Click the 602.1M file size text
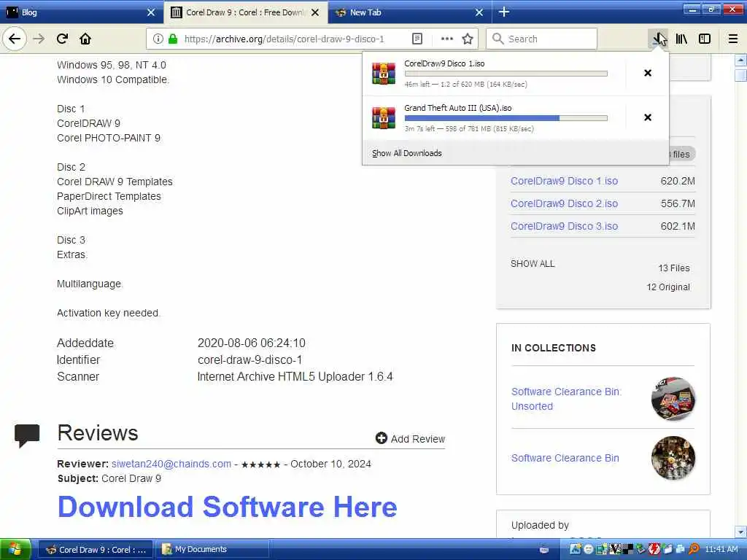Viewport: 747px width, 560px height. point(678,226)
